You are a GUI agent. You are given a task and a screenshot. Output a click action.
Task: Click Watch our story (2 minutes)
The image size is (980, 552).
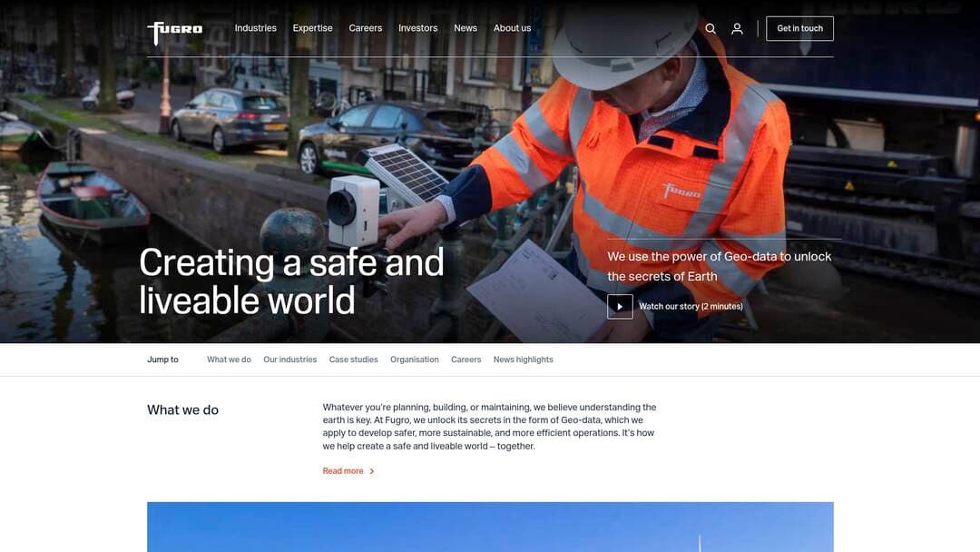pyautogui.click(x=691, y=306)
